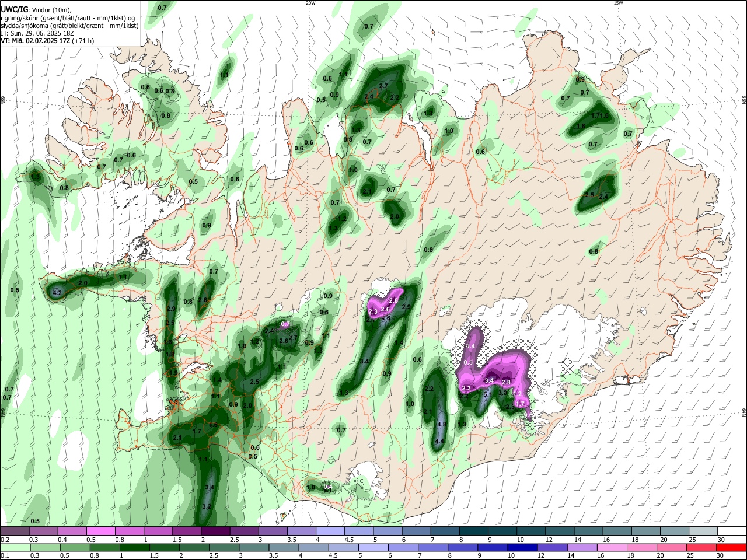Screen dimensions: 747x560
Task: Click the '15W' longitude label at the top
Action: 618,3
